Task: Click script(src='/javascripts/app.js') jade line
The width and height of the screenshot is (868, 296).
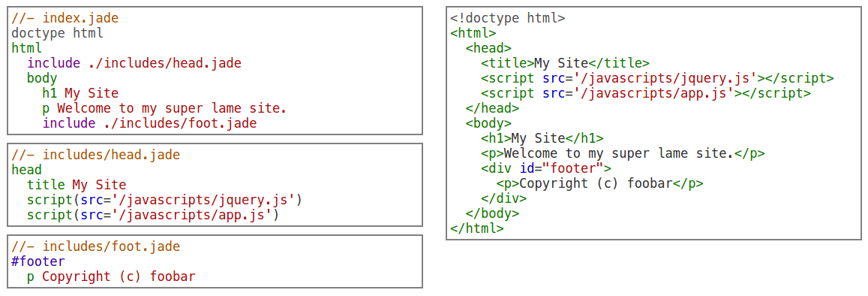Action: [x=153, y=215]
